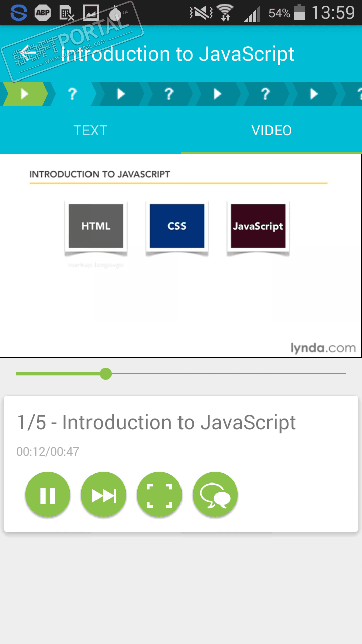Tap the JavaScript tile in the video
Image resolution: width=362 pixels, height=644 pixels.
pos(258,226)
